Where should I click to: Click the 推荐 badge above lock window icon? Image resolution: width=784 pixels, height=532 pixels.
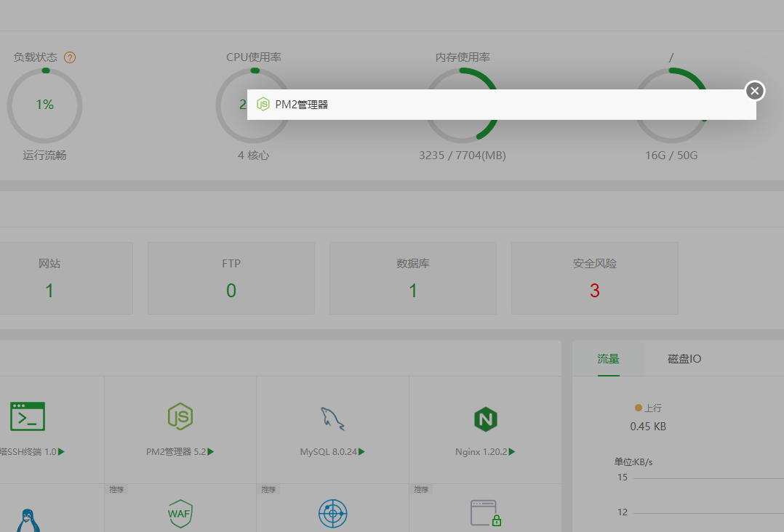pyautogui.click(x=422, y=490)
